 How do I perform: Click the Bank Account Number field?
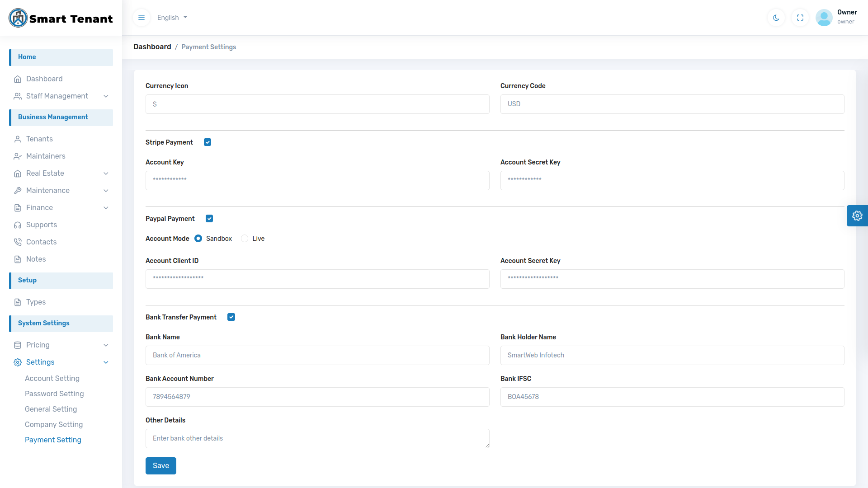click(x=317, y=397)
